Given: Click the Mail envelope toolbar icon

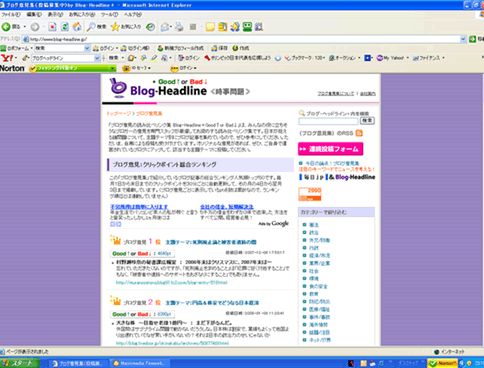Looking at the screenshot, I should tap(165, 27).
